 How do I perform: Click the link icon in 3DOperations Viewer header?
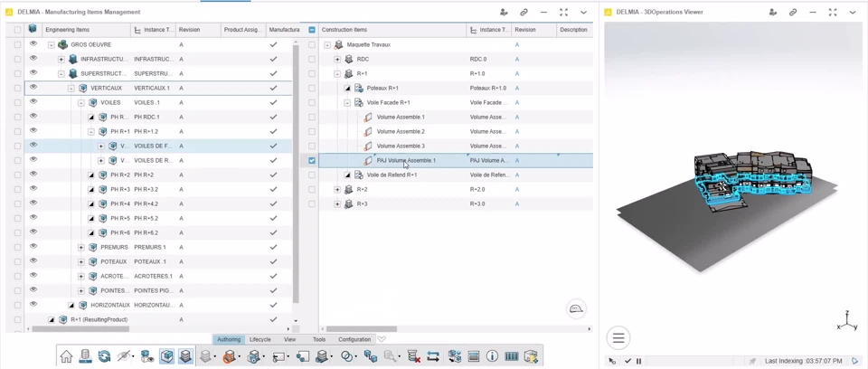[793, 12]
